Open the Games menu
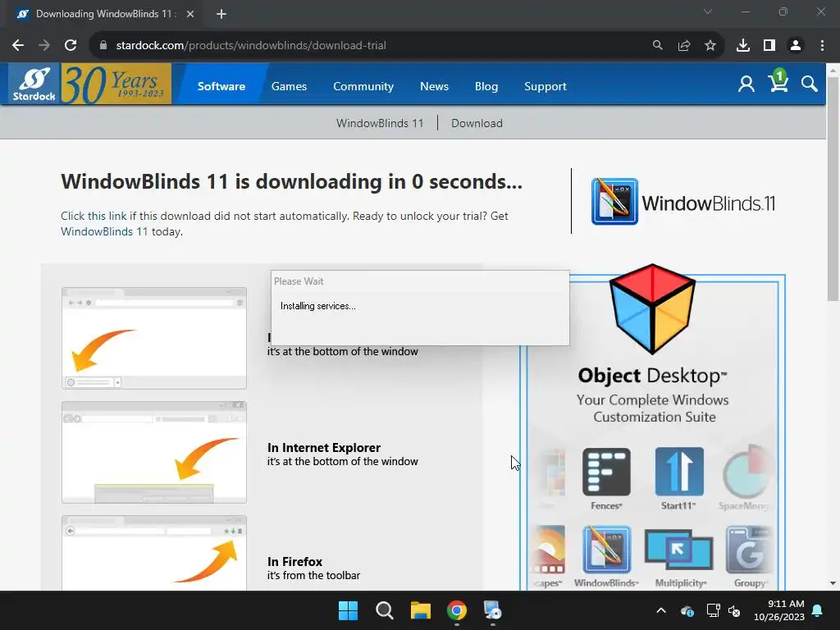The height and width of the screenshot is (630, 840). tap(289, 86)
